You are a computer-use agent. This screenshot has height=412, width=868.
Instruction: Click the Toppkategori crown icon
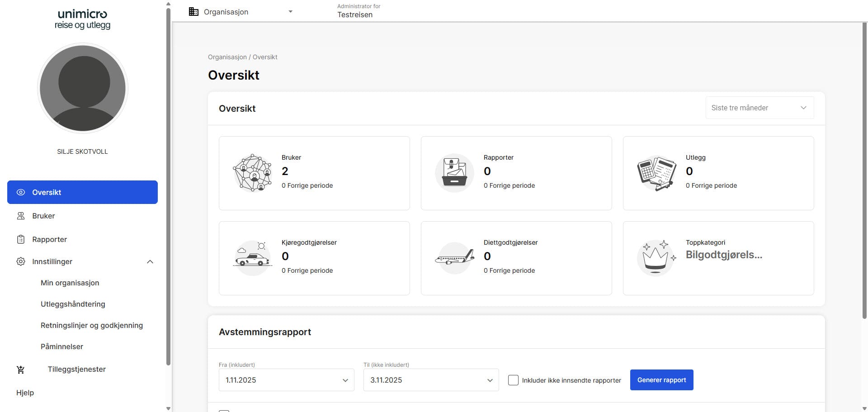(x=656, y=258)
